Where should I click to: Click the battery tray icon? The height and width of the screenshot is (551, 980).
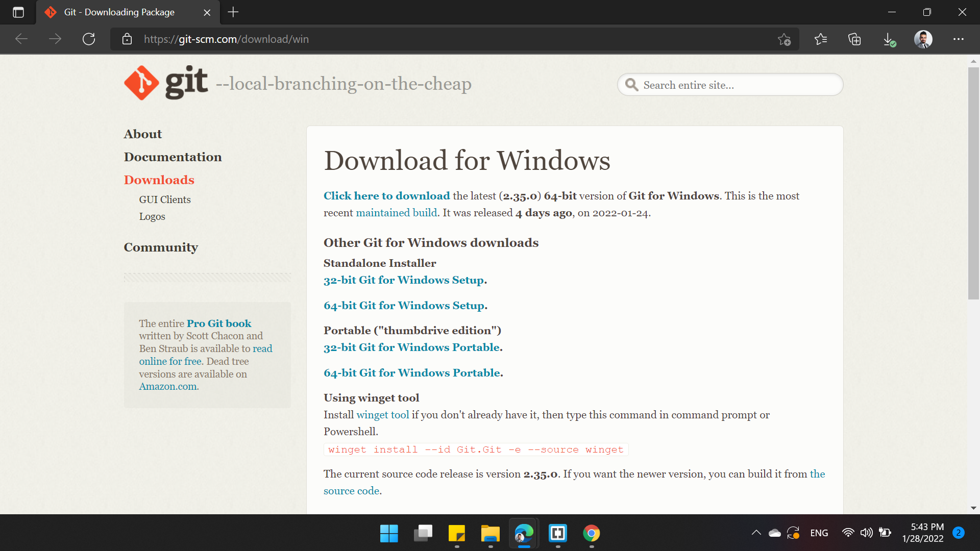pyautogui.click(x=885, y=533)
